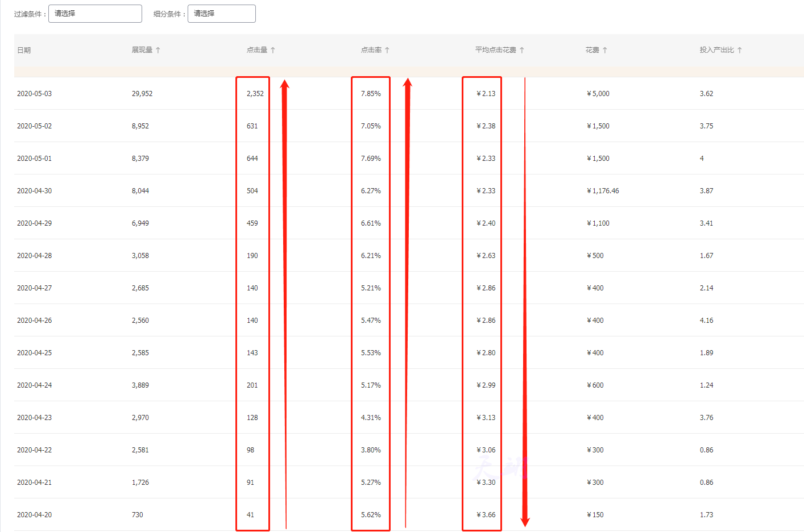Screen dimensions: 804x532
Task: Click the 5.62% click-rate cell
Action: click(x=371, y=515)
